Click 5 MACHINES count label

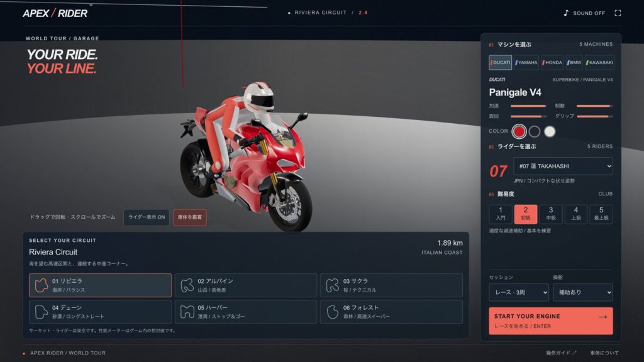tap(596, 45)
